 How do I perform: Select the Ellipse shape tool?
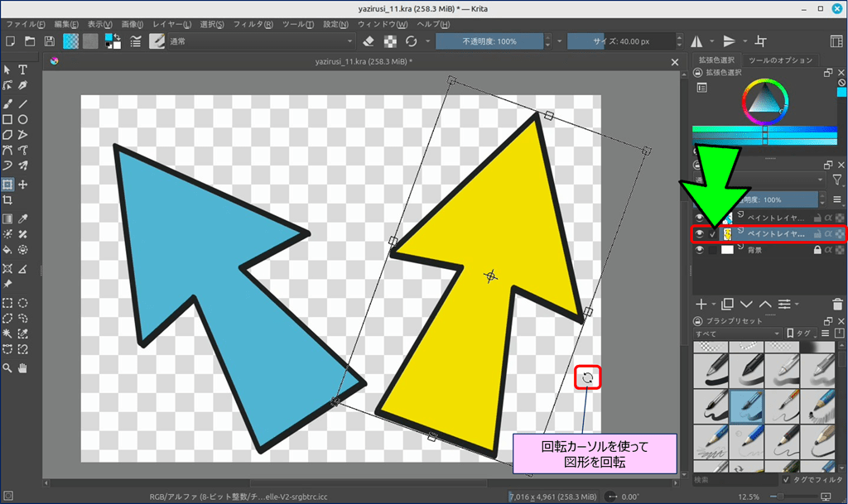click(23, 119)
